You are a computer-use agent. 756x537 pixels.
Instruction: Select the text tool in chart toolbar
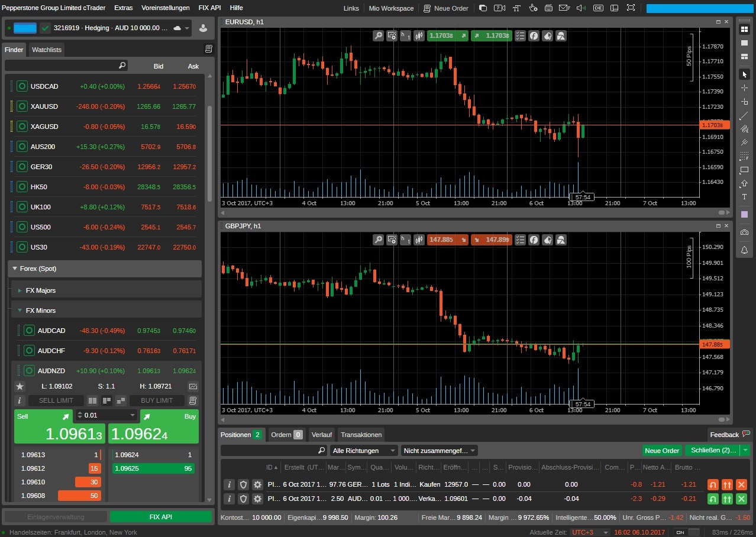click(744, 197)
